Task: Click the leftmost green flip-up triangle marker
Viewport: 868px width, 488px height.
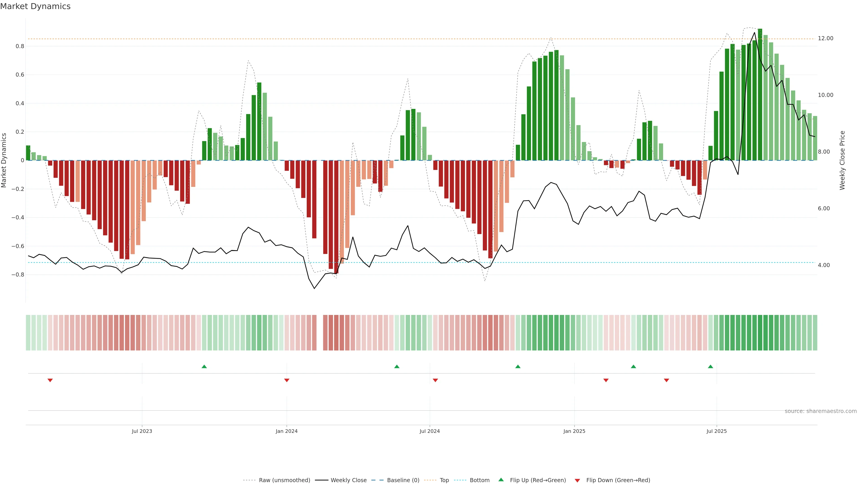Action: [204, 366]
